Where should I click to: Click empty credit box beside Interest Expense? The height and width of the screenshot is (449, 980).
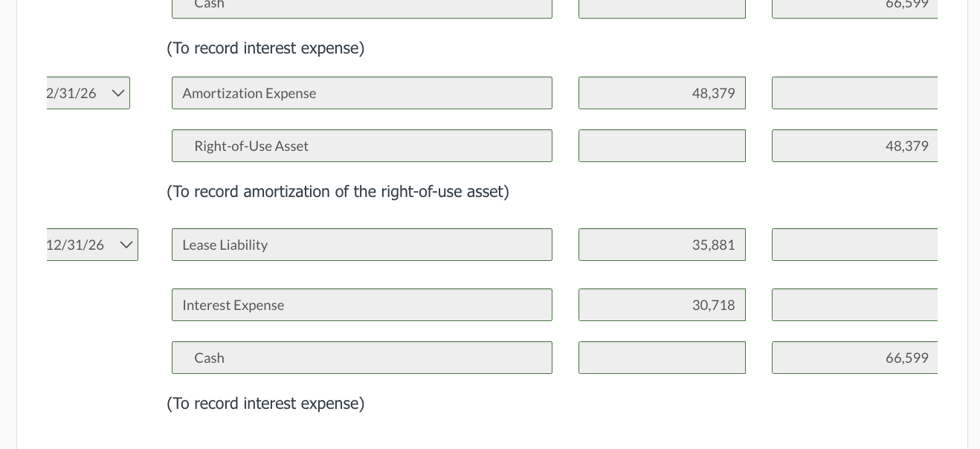[855, 305]
